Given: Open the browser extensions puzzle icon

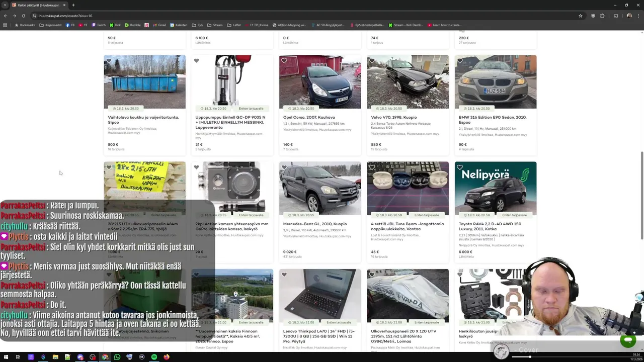Looking at the screenshot, I should pyautogui.click(x=602, y=16).
